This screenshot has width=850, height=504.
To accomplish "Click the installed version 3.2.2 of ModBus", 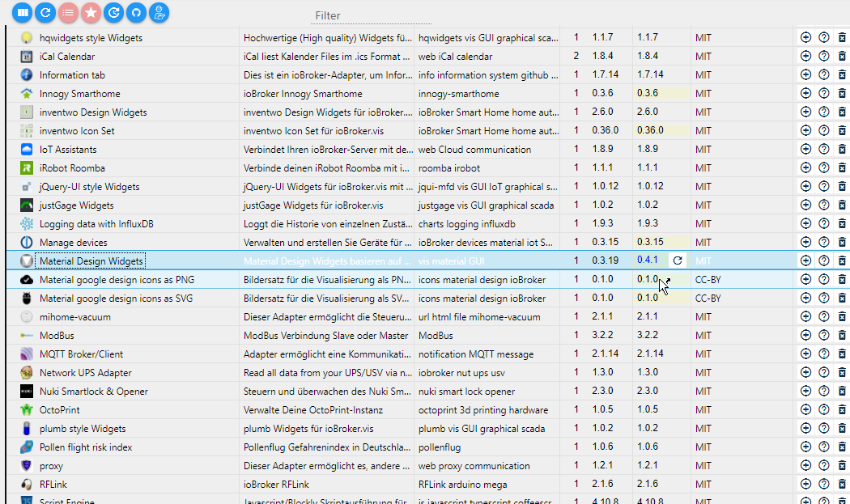I will coord(602,335).
